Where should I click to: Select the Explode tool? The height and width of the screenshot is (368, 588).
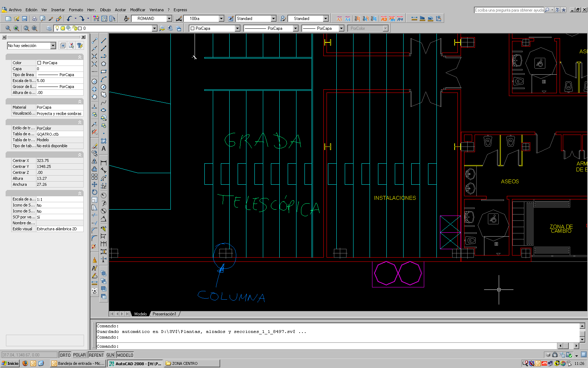pos(94,246)
